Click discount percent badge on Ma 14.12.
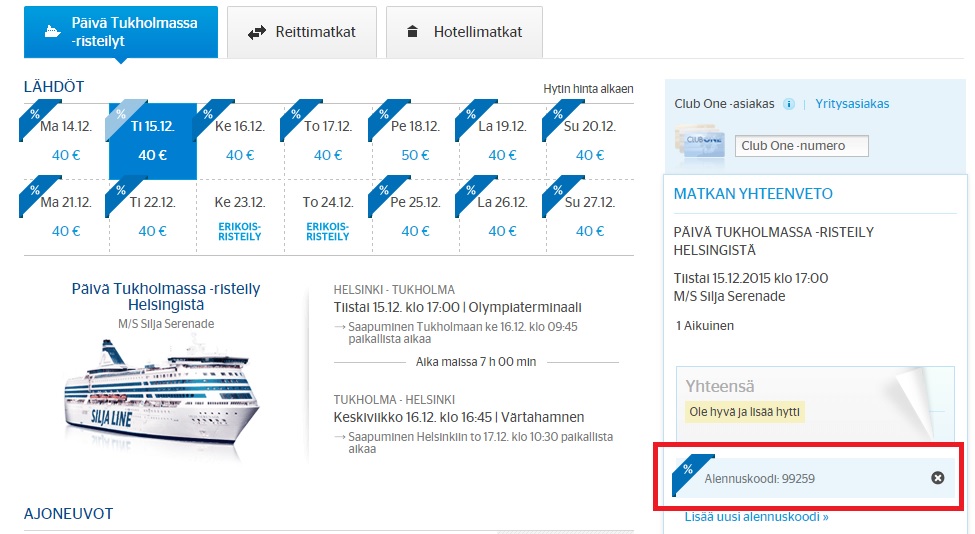 pos(34,116)
